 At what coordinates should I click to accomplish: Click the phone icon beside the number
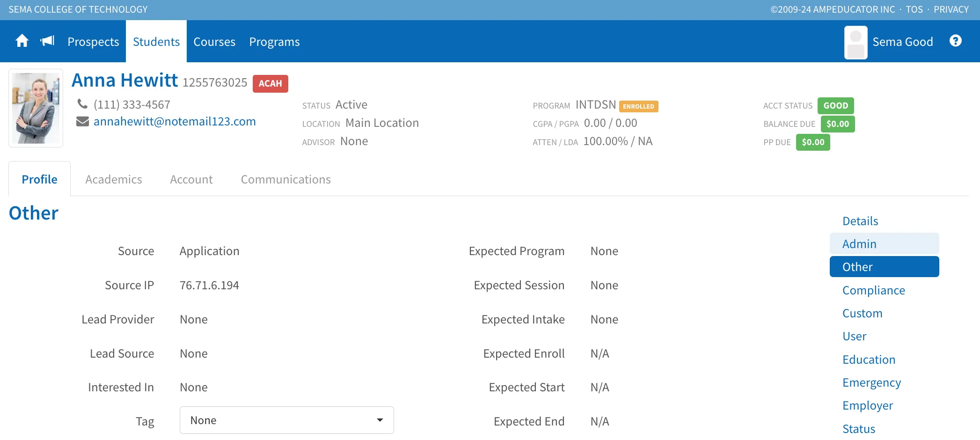pyautogui.click(x=82, y=104)
